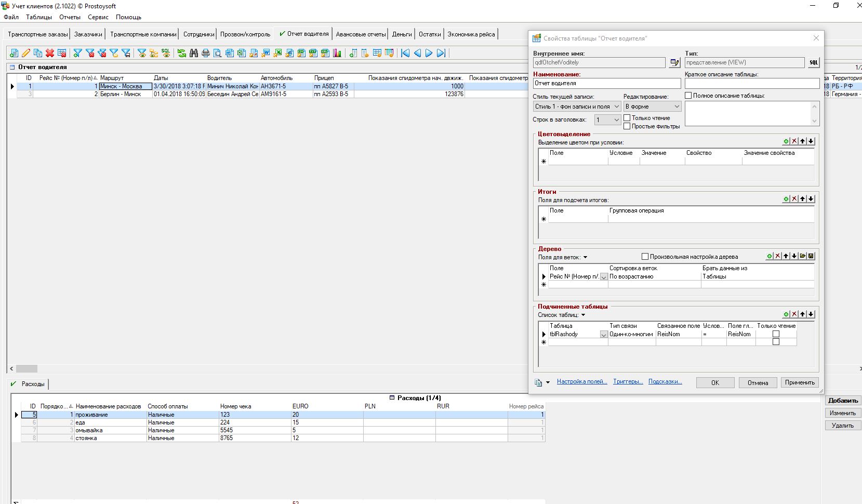This screenshot has height=504, width=862.
Task: Expand Поля для веток arrow menu
Action: [585, 257]
